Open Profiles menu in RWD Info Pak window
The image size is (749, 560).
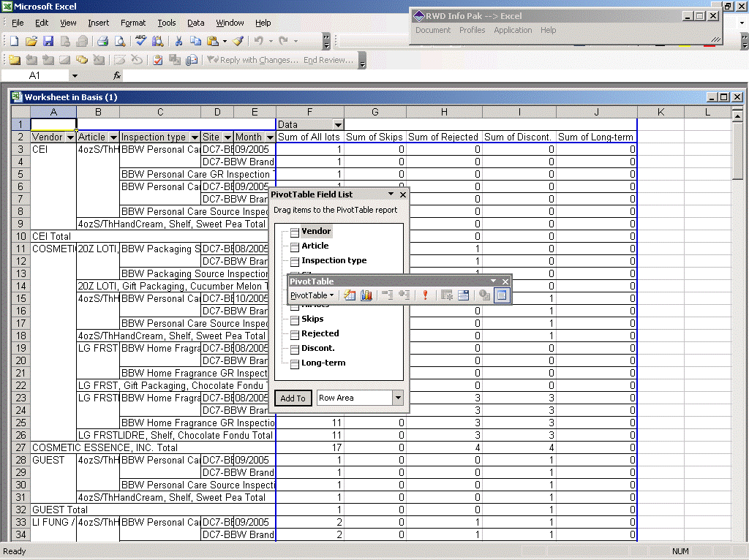click(472, 30)
